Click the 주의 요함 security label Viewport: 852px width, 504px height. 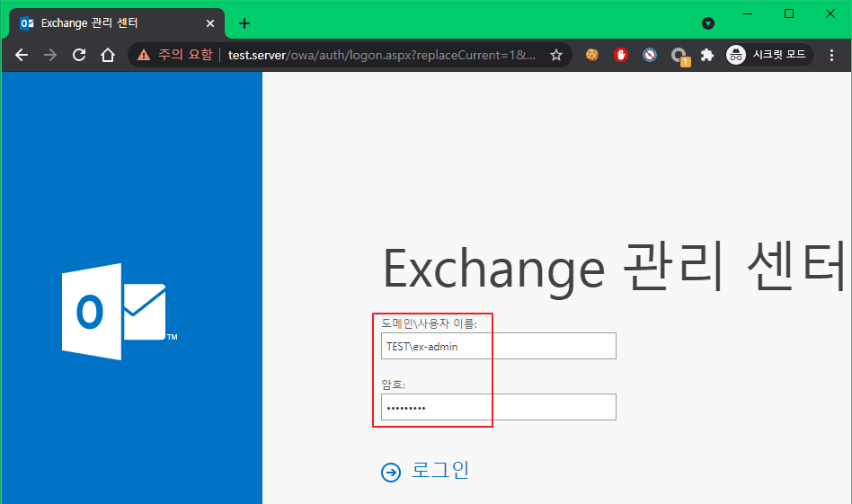tap(185, 55)
